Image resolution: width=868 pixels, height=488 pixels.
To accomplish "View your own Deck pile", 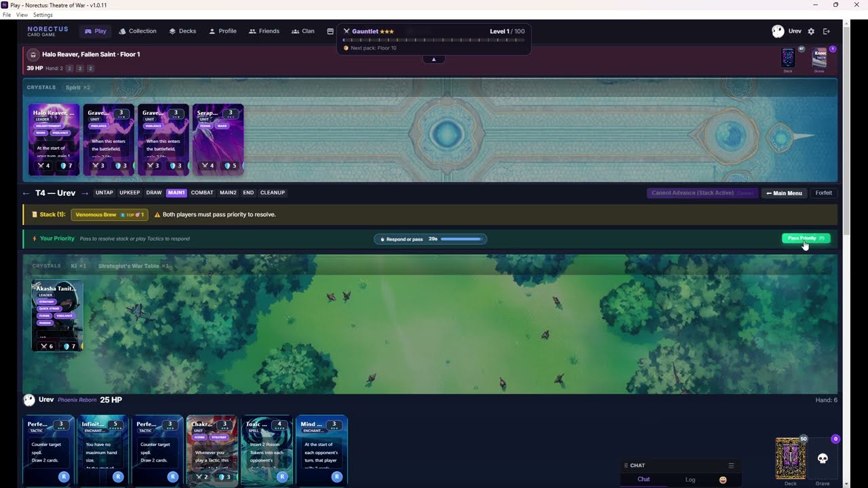I will (x=791, y=459).
